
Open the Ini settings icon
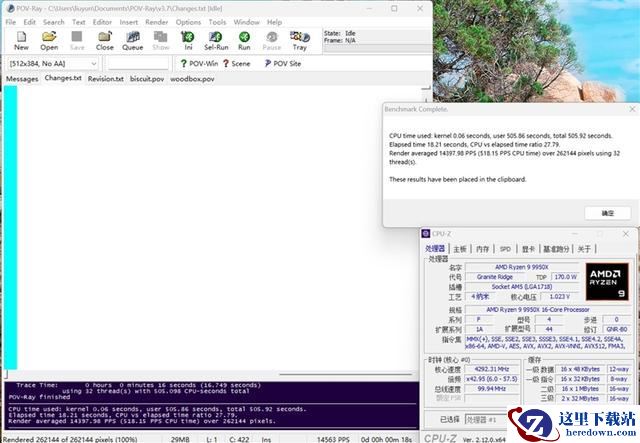tap(188, 41)
